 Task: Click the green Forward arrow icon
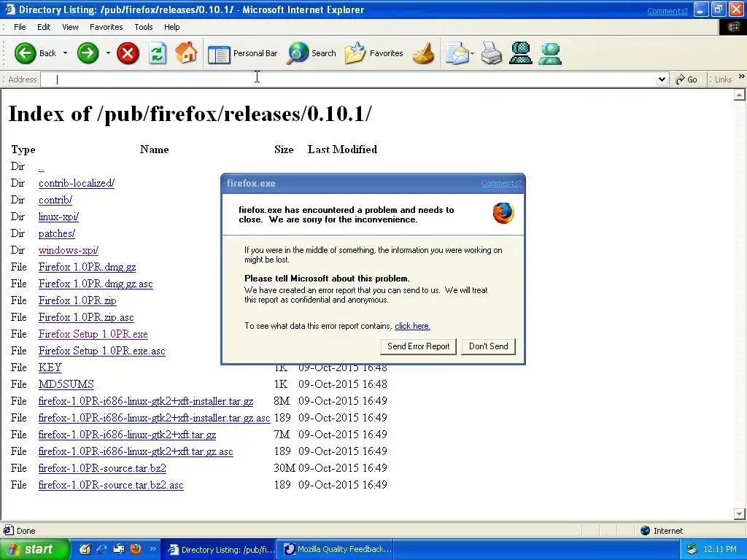pyautogui.click(x=88, y=52)
